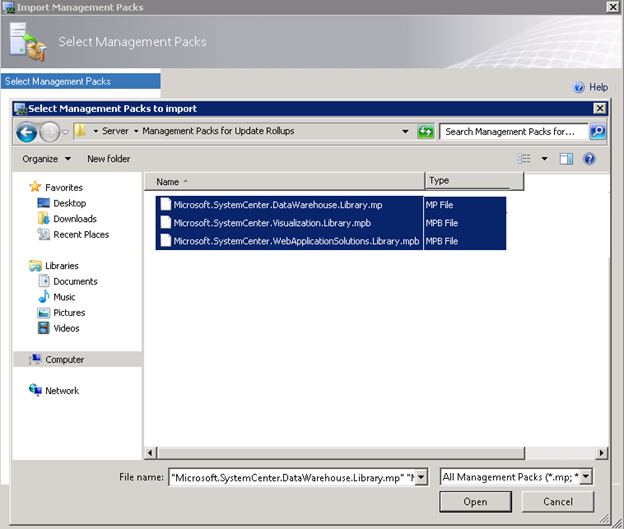The width and height of the screenshot is (624, 529).
Task: Open Libraries in navigation pane
Action: [x=62, y=265]
